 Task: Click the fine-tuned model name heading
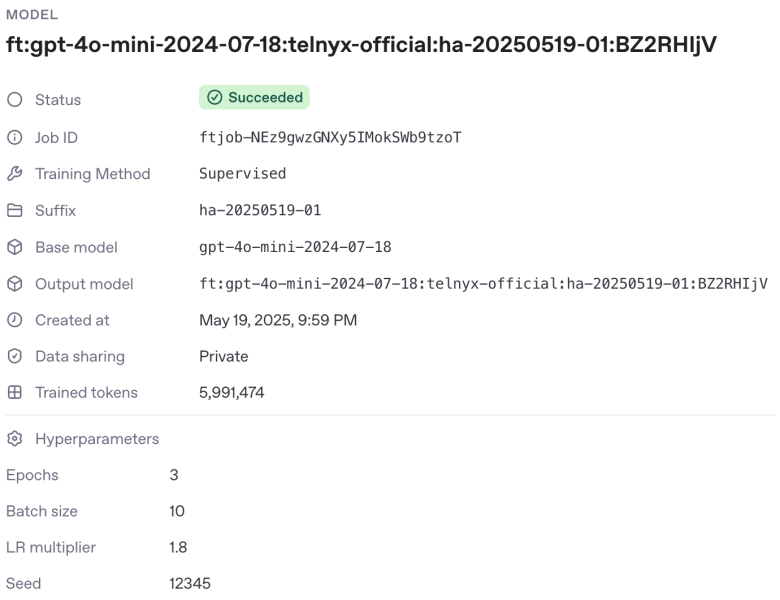pos(361,45)
